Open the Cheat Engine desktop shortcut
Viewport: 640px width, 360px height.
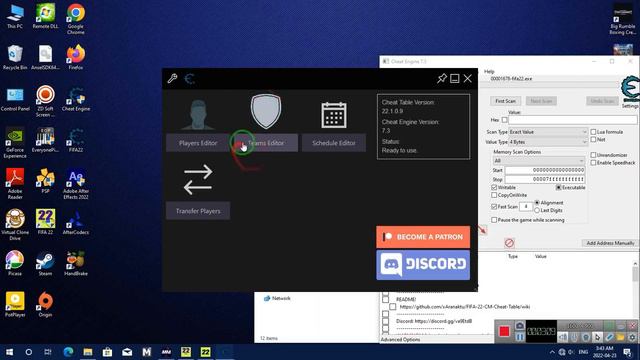click(76, 99)
